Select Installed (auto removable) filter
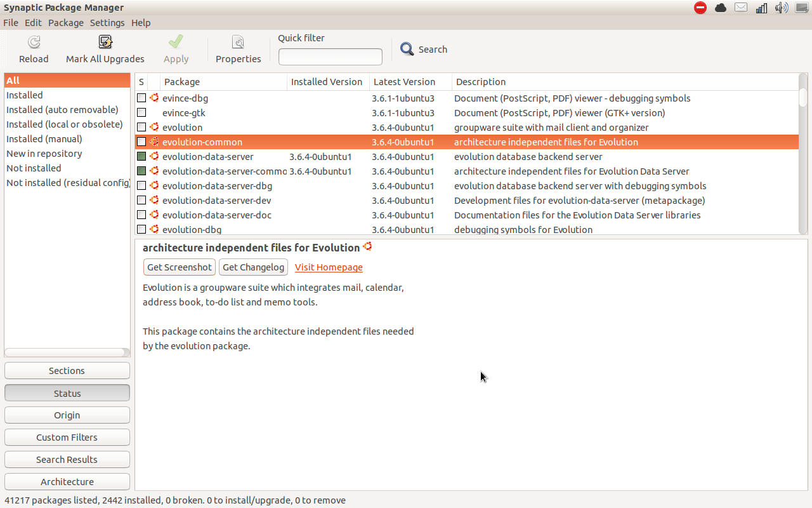This screenshot has height=508, width=812. [67, 109]
